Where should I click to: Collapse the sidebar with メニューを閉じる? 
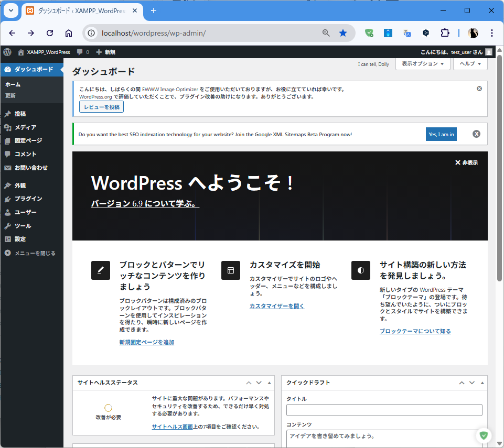click(30, 253)
